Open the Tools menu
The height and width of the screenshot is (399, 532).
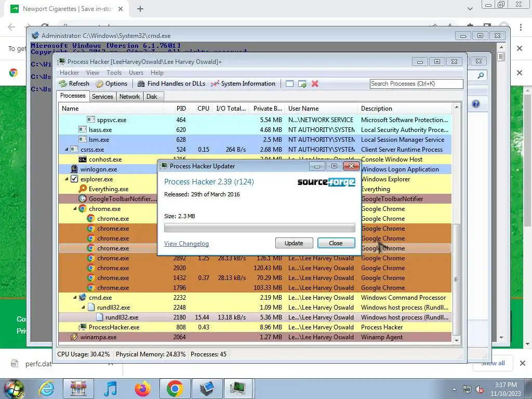(x=114, y=73)
